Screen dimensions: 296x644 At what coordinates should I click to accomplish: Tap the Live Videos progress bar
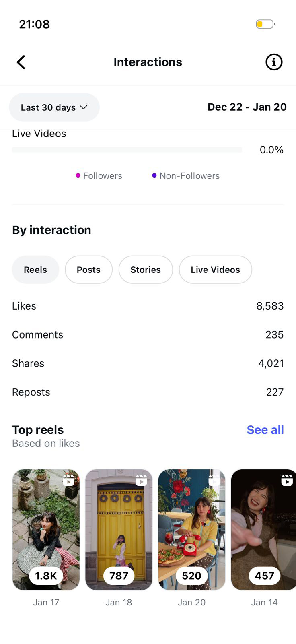[x=127, y=150]
